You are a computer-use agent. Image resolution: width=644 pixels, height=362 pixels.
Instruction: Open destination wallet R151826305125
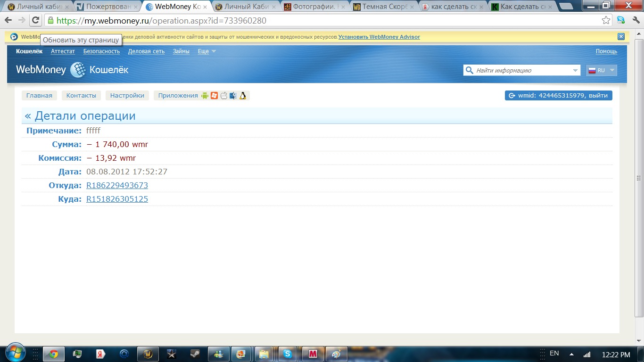[117, 199]
